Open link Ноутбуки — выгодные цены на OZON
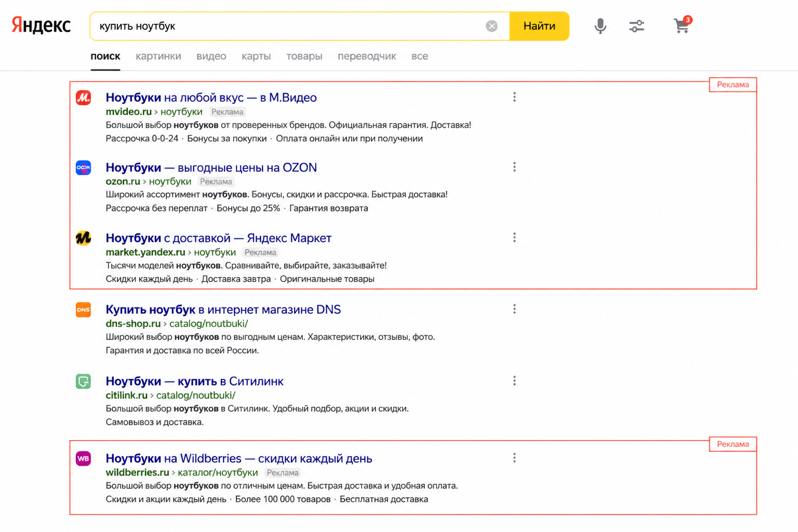 click(211, 167)
